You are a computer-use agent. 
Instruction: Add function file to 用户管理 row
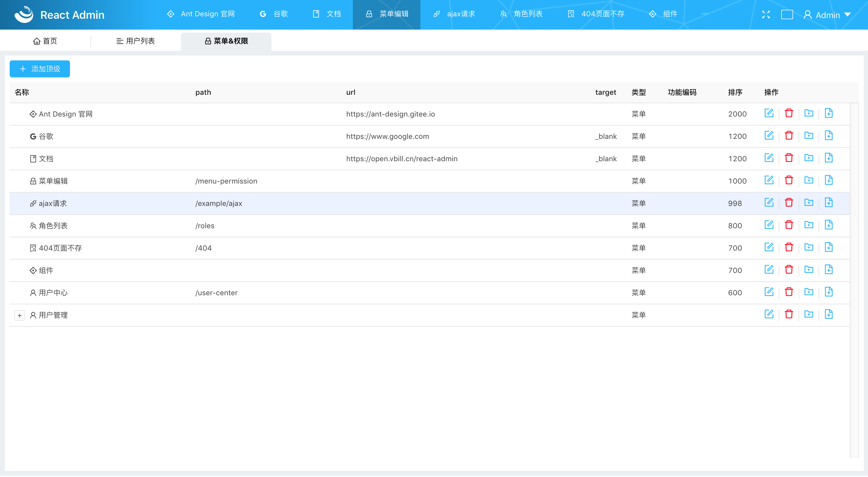[x=828, y=314]
